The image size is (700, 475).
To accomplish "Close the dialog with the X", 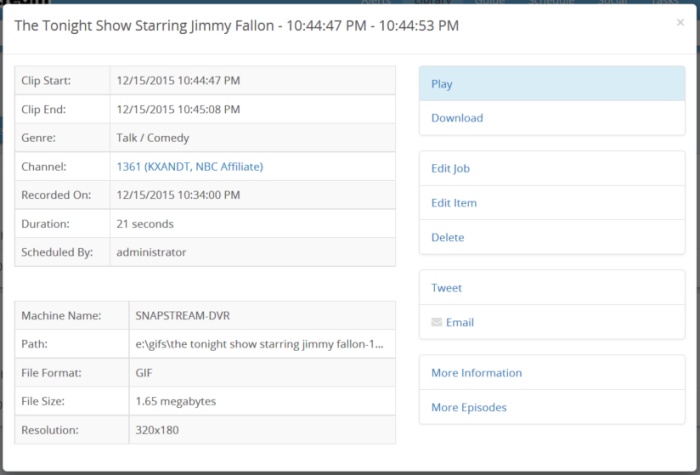I will click(x=680, y=22).
